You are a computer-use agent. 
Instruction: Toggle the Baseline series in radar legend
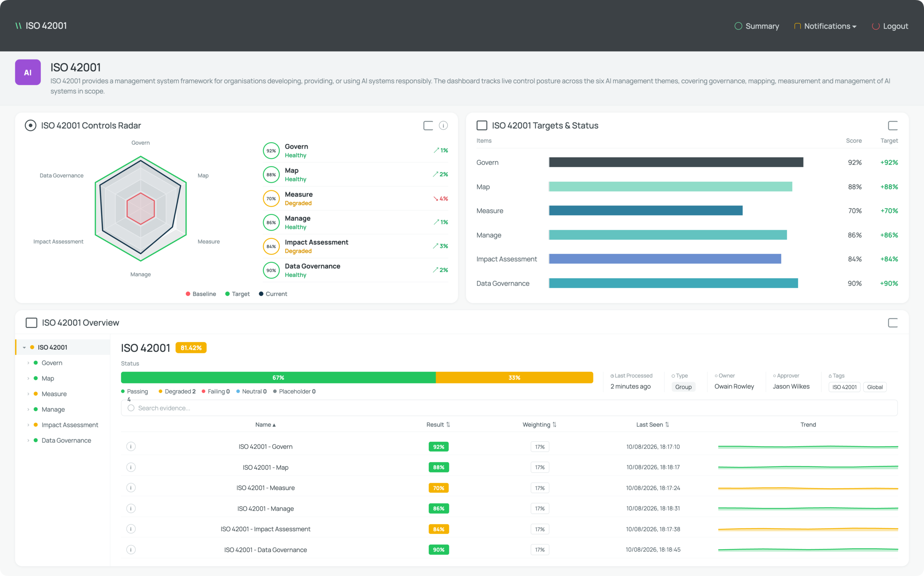(x=201, y=294)
